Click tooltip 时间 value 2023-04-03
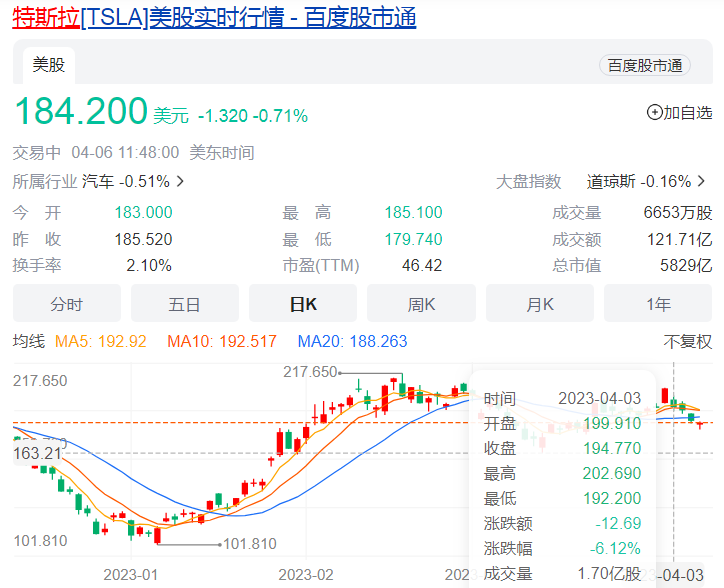This screenshot has height=588, width=724. pyautogui.click(x=600, y=398)
